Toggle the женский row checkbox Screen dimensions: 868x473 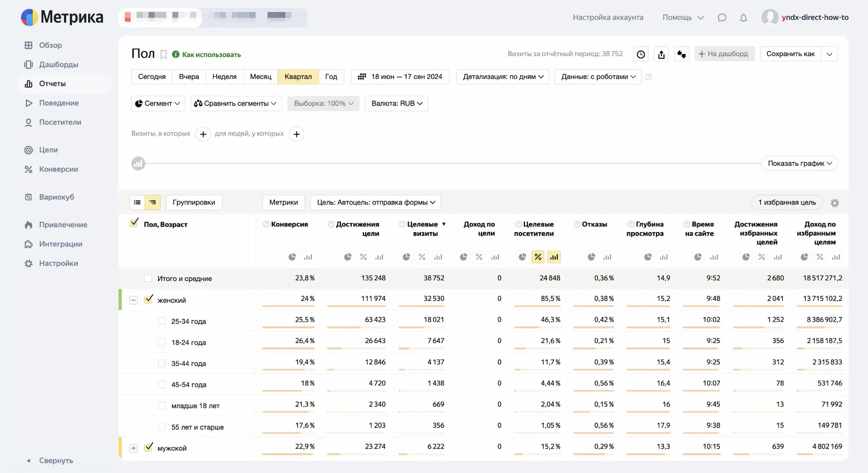pos(149,300)
